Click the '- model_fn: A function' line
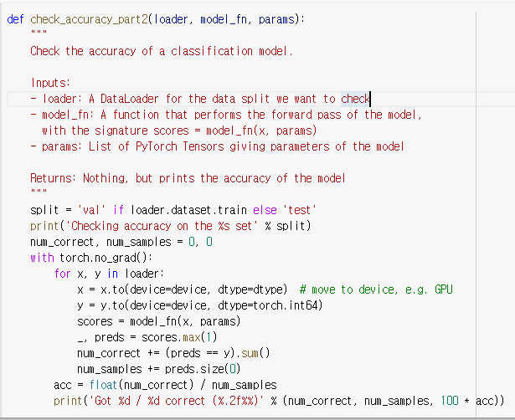Image resolution: width=515 pixels, height=420 pixels. [x=226, y=115]
